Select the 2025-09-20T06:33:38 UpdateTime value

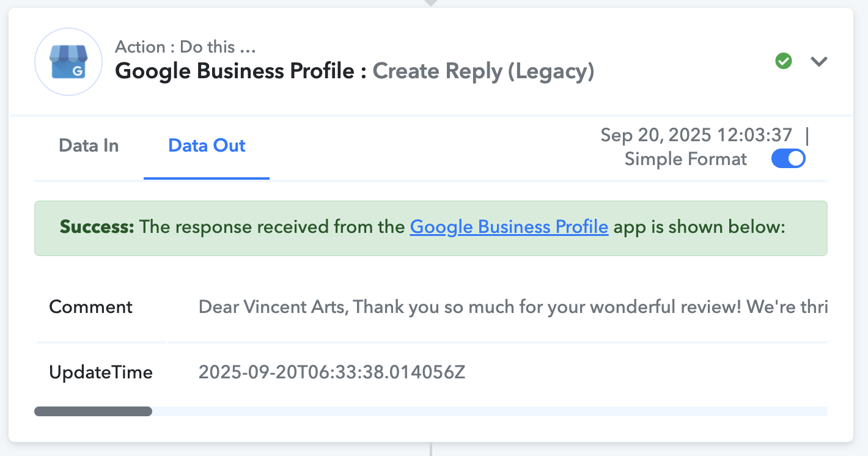[x=332, y=372]
